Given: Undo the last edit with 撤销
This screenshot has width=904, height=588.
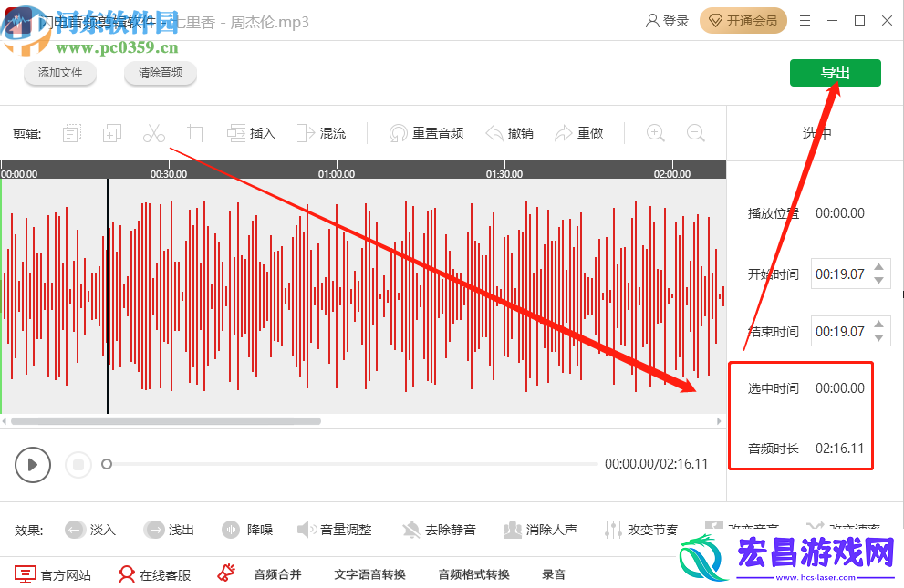Looking at the screenshot, I should pos(509,134).
